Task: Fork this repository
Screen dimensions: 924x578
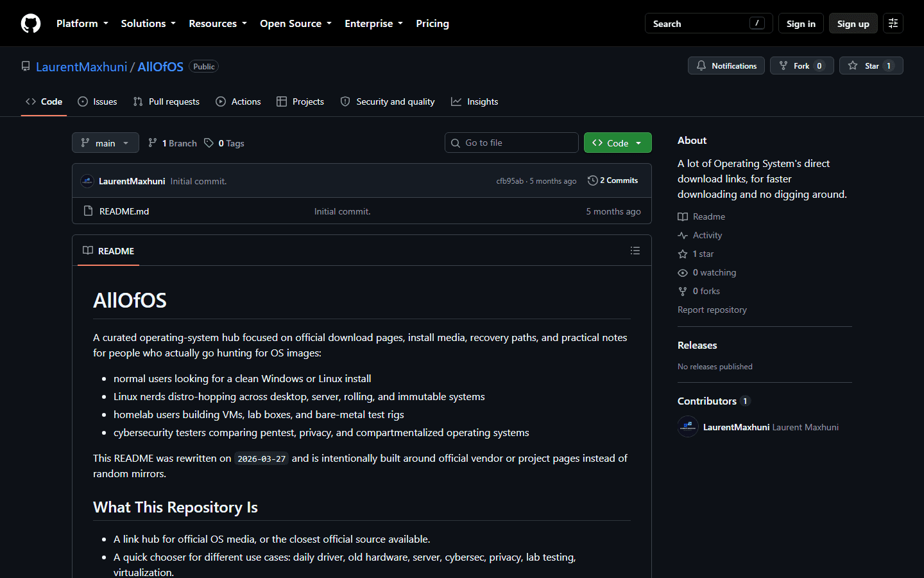Action: pyautogui.click(x=801, y=66)
